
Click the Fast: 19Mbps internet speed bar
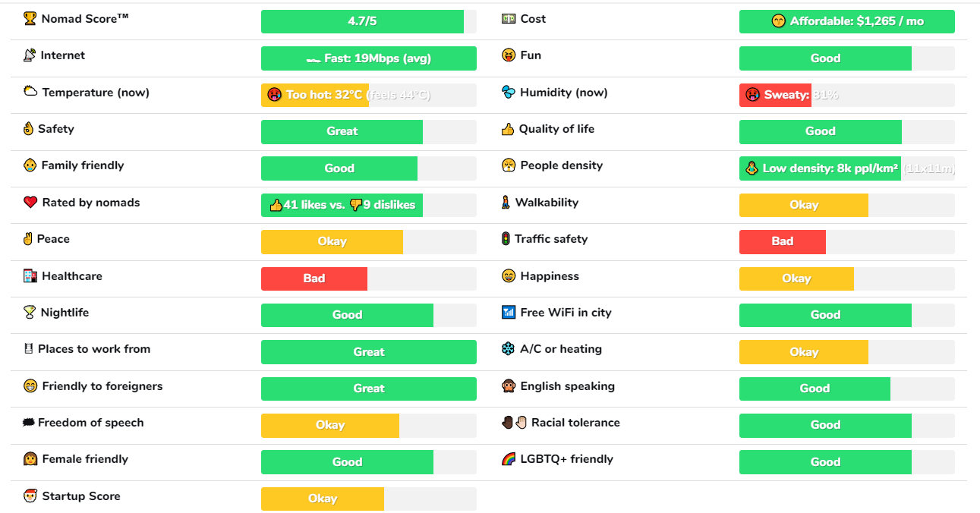click(368, 58)
